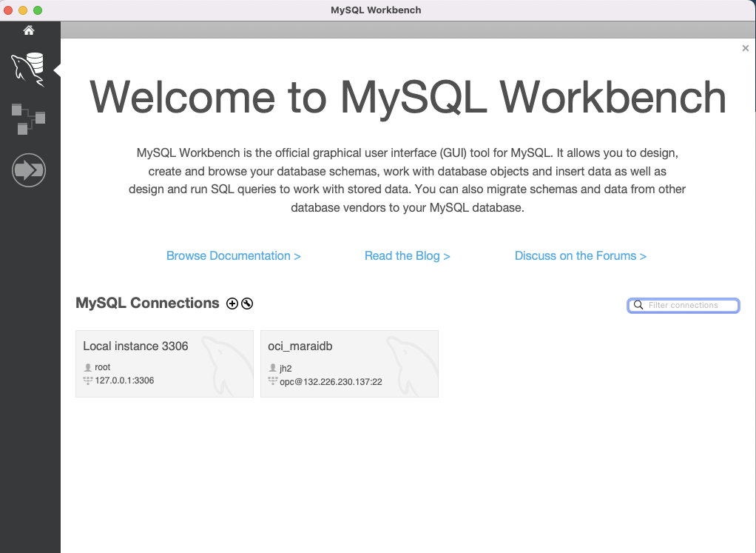
Task: Minimize window with yellow button
Action: (23, 10)
